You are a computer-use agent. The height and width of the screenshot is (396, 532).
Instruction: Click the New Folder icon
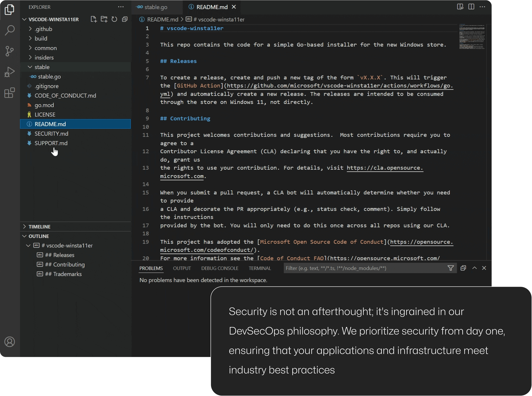pos(104,19)
